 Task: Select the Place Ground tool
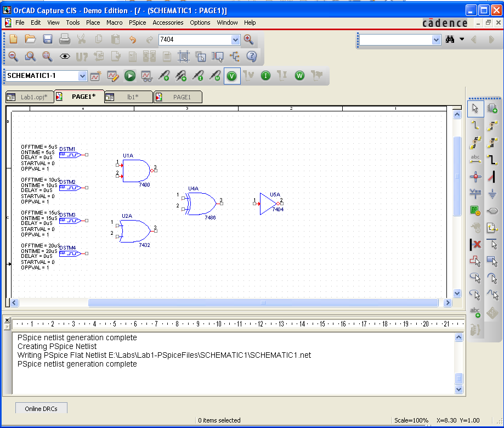[492, 193]
